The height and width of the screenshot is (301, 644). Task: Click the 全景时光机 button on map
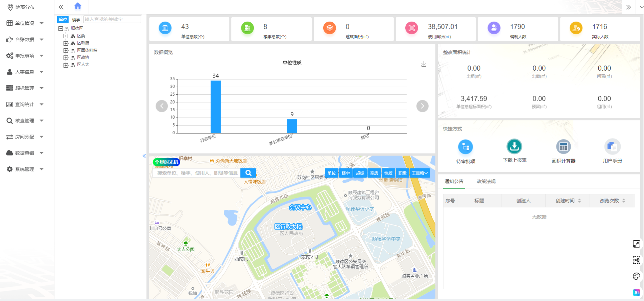(x=166, y=162)
